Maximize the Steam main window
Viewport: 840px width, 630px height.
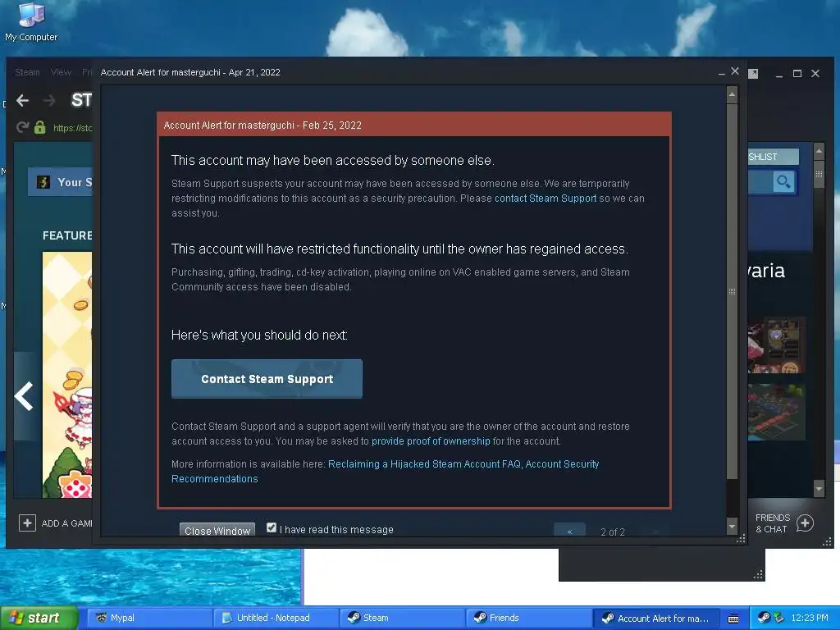pyautogui.click(x=797, y=73)
